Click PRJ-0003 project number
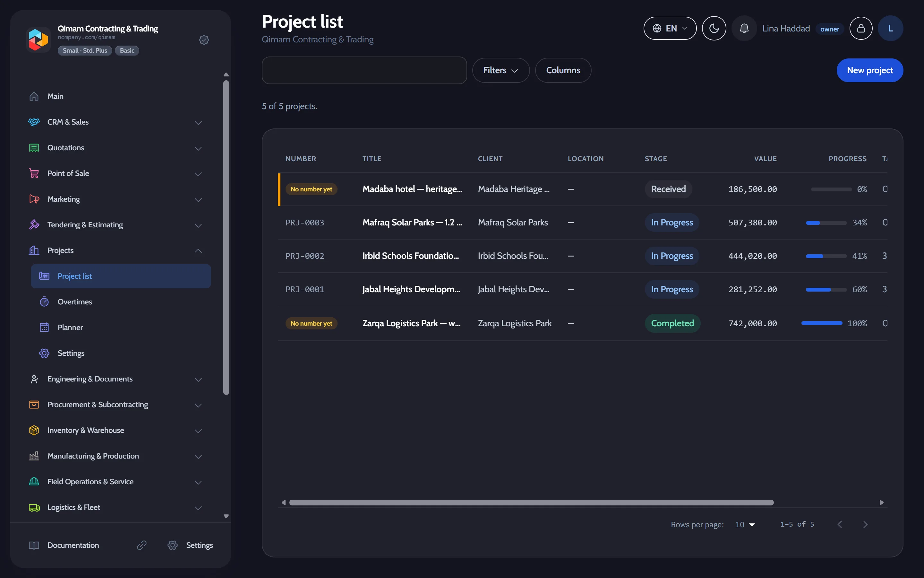This screenshot has width=924, height=578. click(305, 223)
